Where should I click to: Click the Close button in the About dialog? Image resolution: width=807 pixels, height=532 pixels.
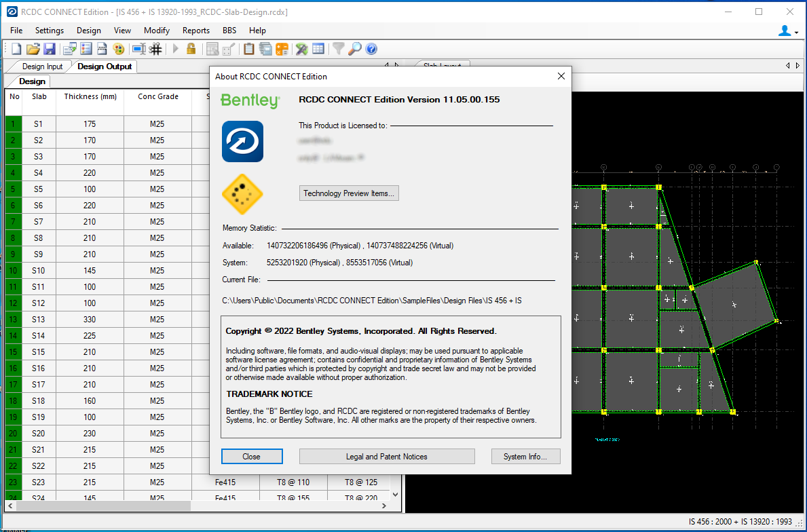point(252,457)
